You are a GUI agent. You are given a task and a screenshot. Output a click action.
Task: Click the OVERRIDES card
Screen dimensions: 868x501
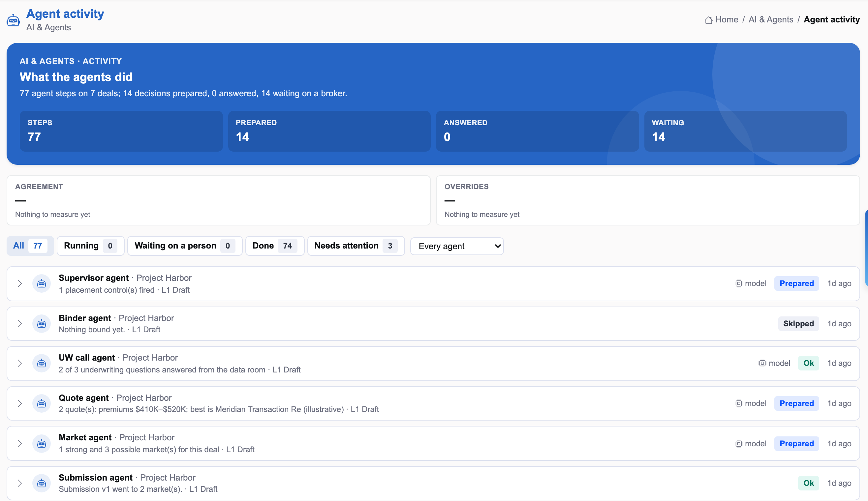click(x=648, y=201)
